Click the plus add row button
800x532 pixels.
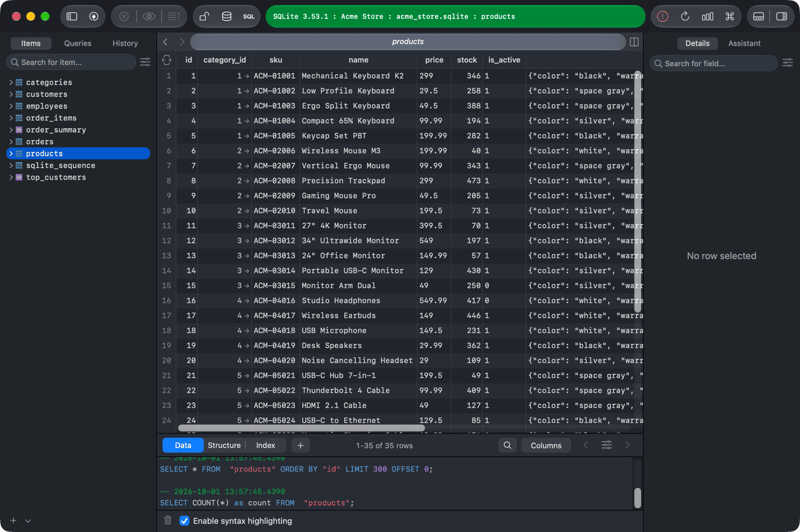pos(300,445)
